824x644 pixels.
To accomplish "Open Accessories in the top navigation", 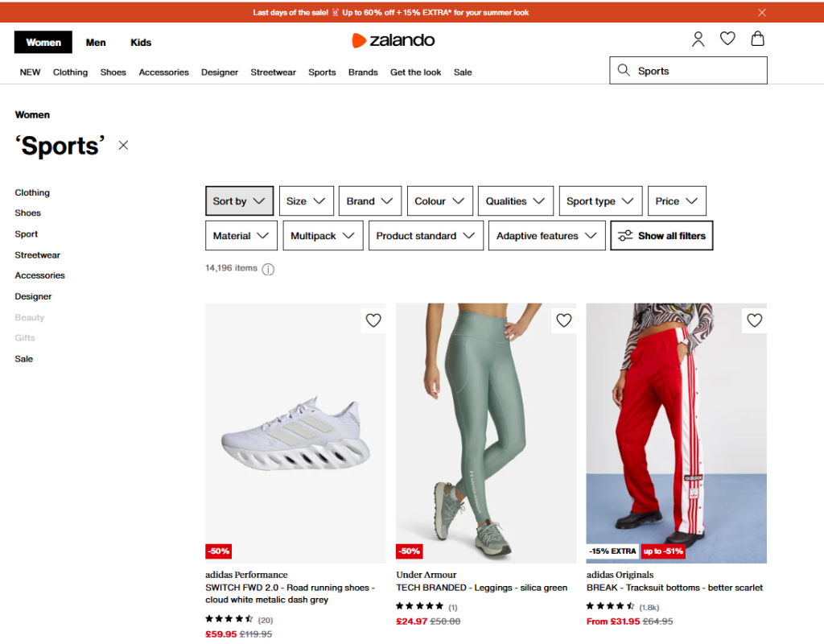I will (163, 72).
